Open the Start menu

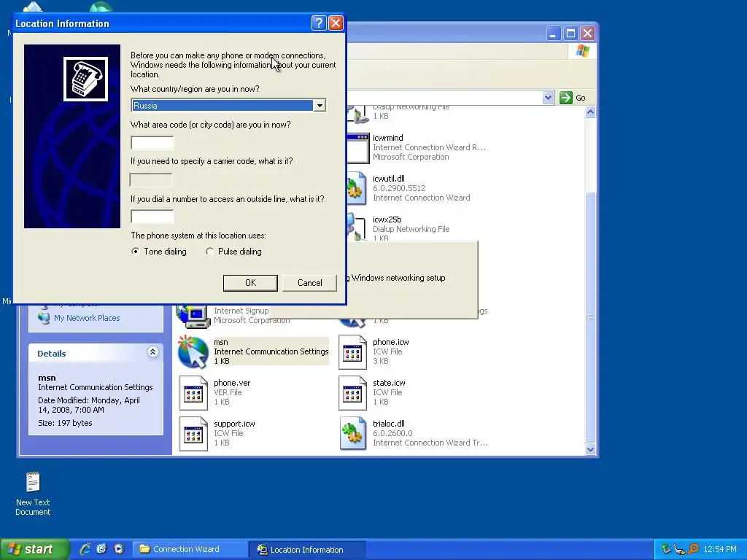click(x=34, y=549)
